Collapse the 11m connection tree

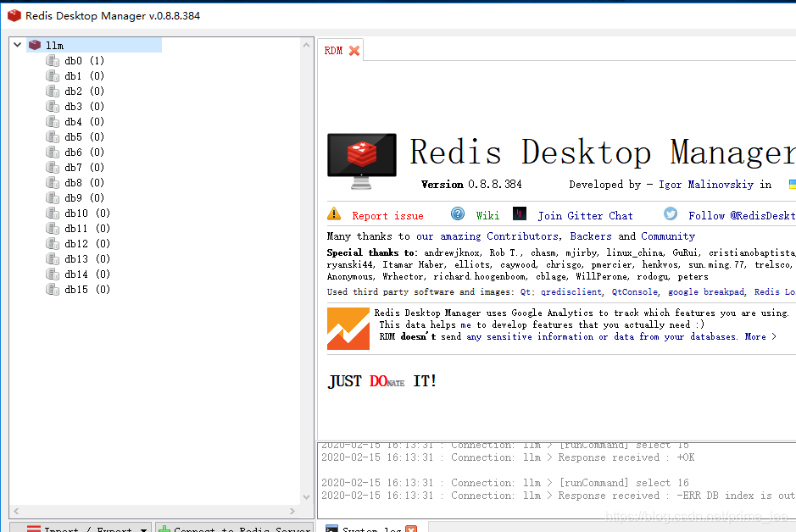click(x=16, y=45)
